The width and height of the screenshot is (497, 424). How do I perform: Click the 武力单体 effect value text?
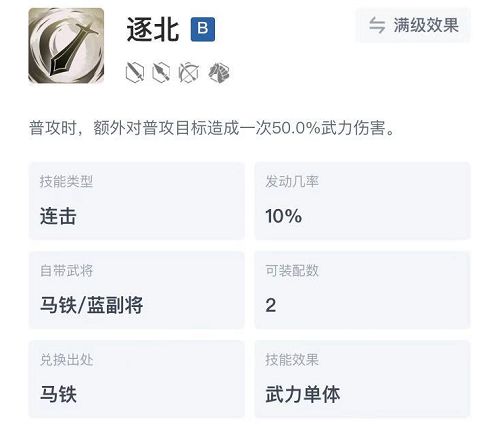[303, 394]
